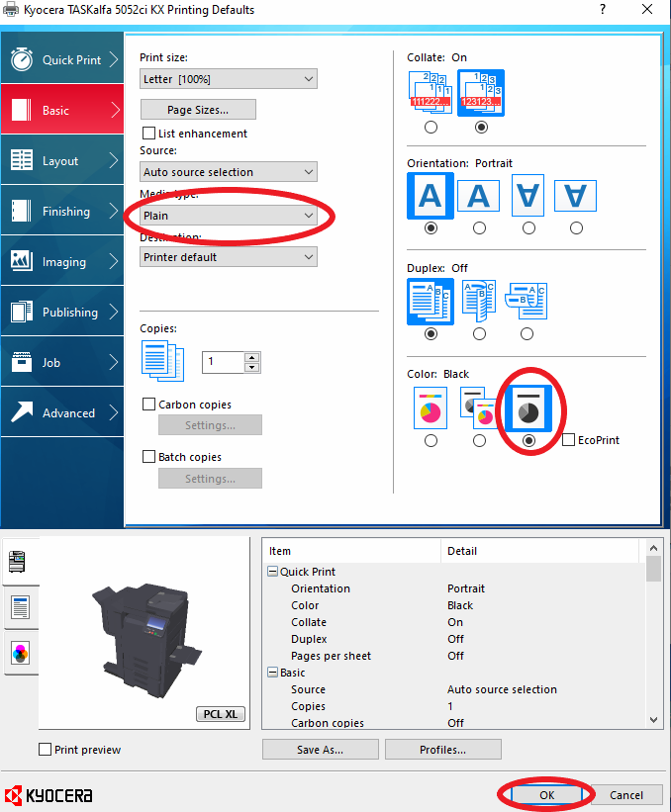The height and width of the screenshot is (812, 671).
Task: Show the color settings view icon
Action: click(20, 653)
